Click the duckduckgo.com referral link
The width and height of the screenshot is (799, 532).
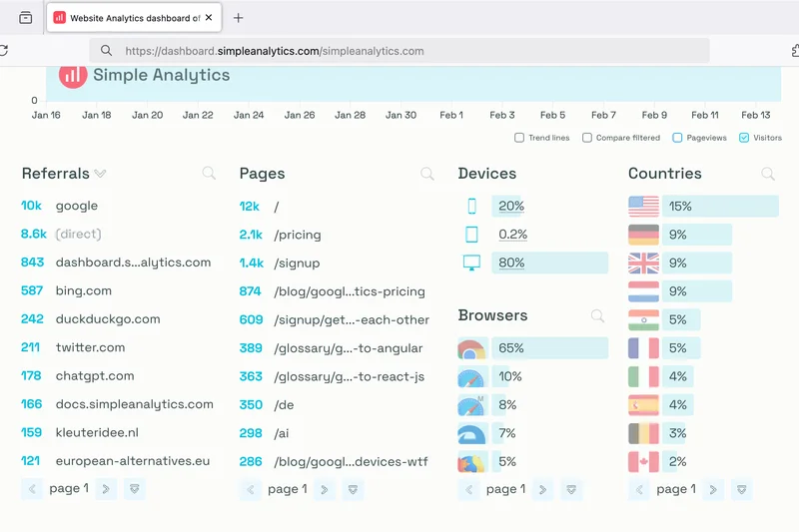point(107,319)
